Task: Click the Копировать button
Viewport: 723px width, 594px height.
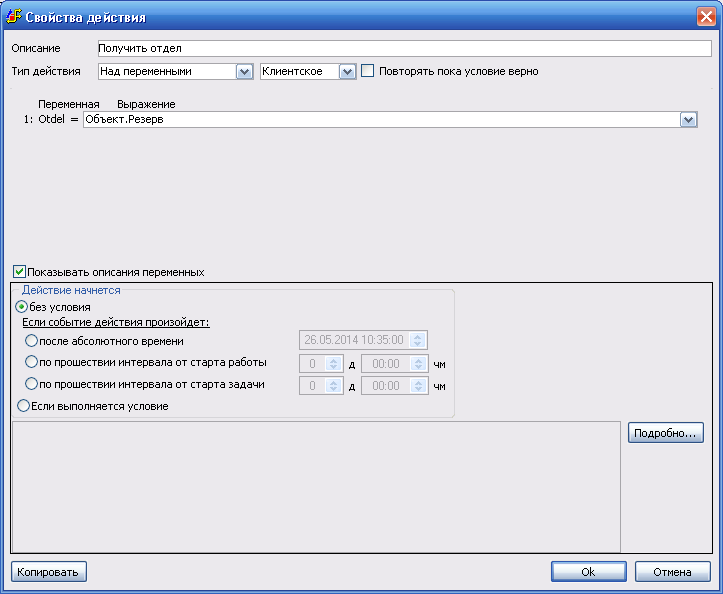Action: point(49,572)
